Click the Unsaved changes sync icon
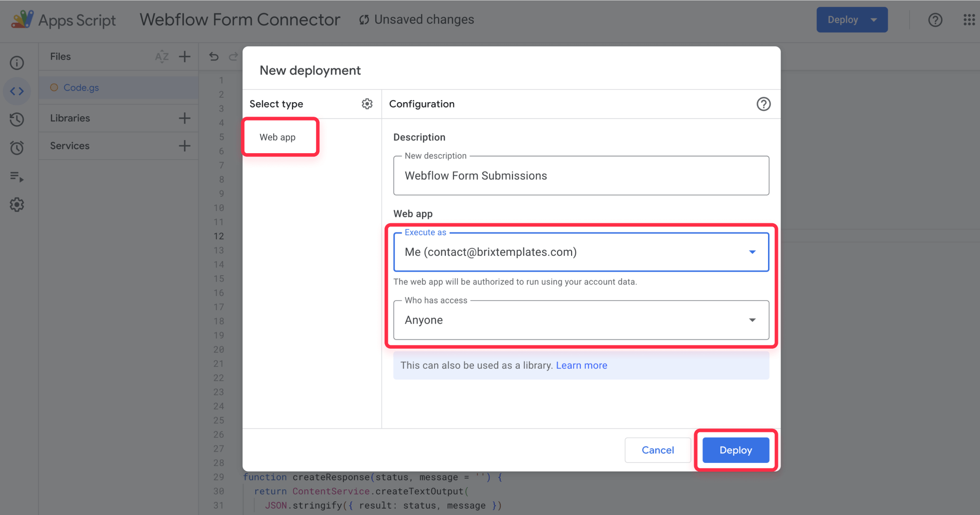This screenshot has width=980, height=515. point(364,20)
